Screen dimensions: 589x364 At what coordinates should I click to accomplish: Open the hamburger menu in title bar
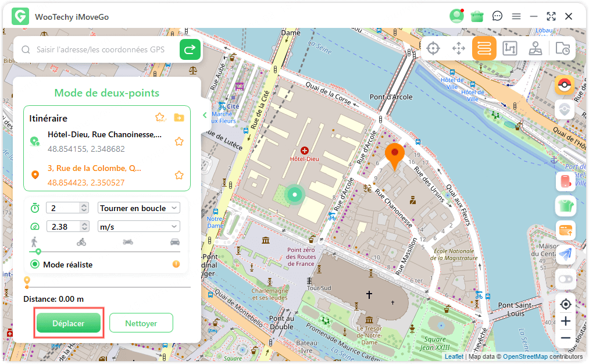click(x=516, y=16)
